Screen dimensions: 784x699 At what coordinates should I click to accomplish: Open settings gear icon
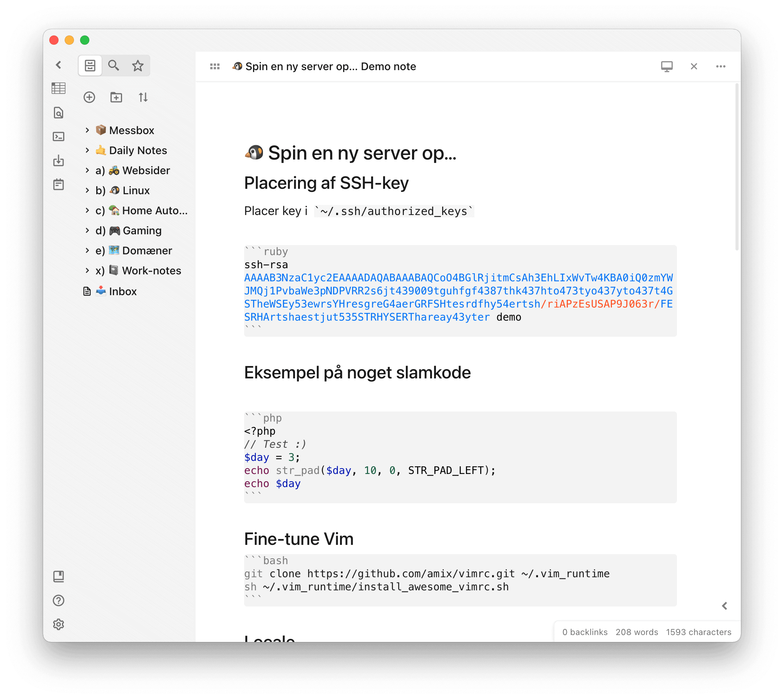[x=59, y=624]
